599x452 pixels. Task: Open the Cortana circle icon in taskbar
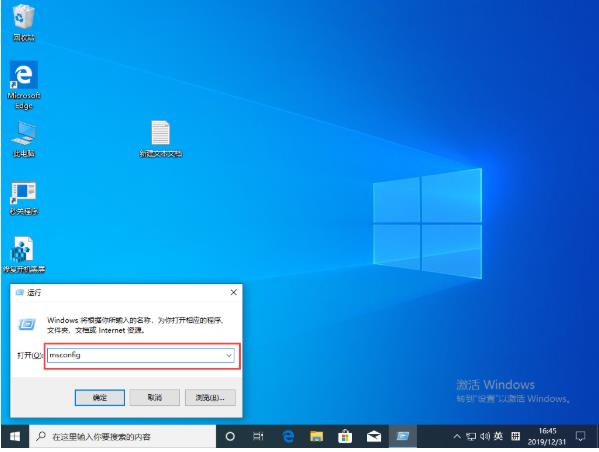pos(230,436)
